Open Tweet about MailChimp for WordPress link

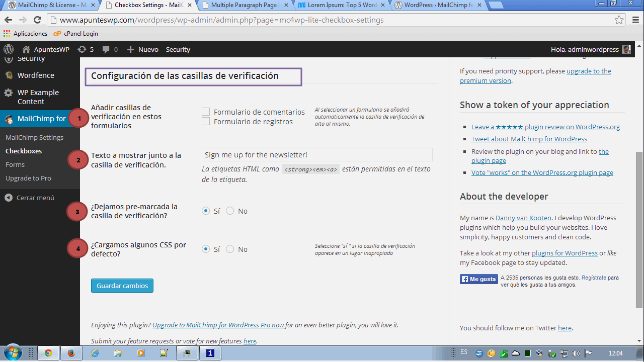529,139
